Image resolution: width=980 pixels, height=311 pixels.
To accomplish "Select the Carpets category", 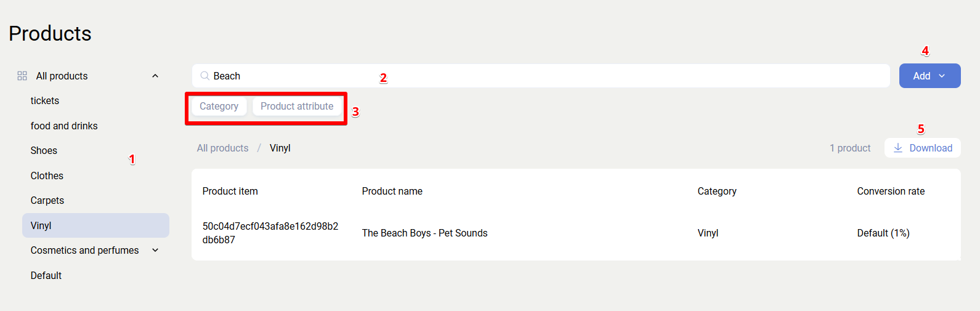I will tap(47, 200).
